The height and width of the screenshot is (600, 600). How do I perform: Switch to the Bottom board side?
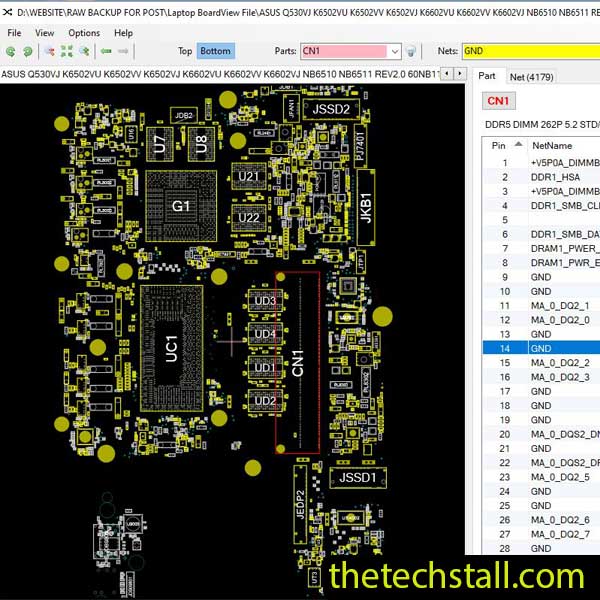click(215, 51)
